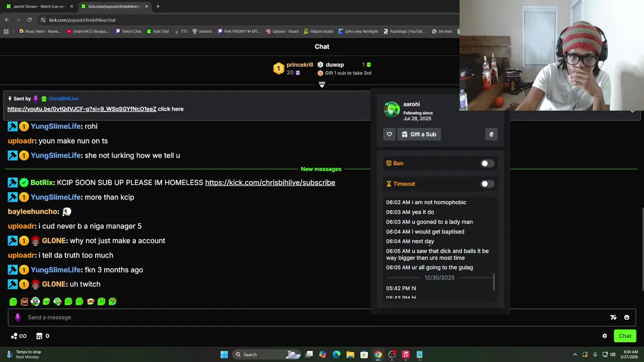Click the brown angry face quick emote
Screen dimensions: 644x362
(x=24, y=302)
